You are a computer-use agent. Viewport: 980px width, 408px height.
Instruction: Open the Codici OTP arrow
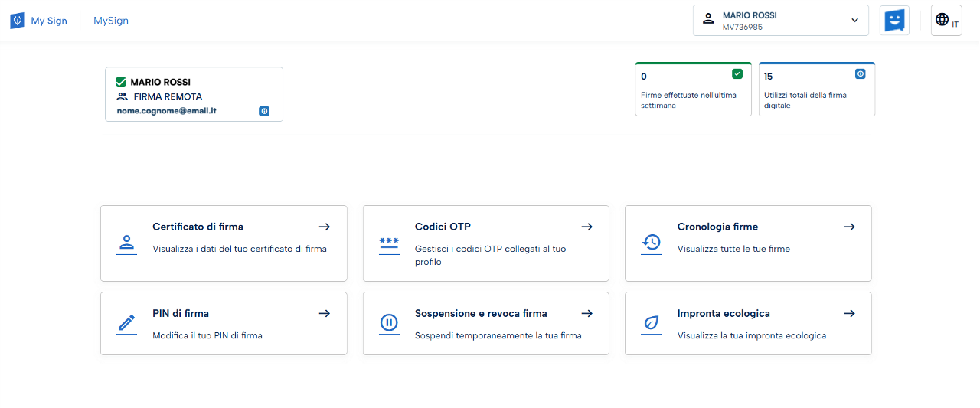point(586,227)
